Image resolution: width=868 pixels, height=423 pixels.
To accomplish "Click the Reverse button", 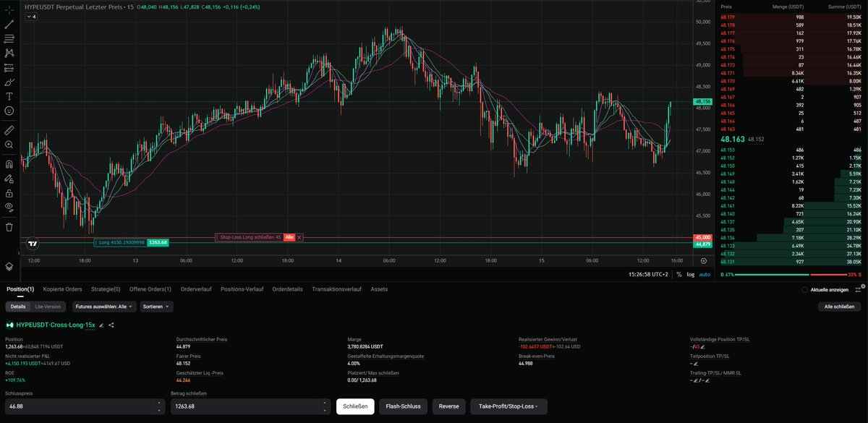I will (448, 406).
